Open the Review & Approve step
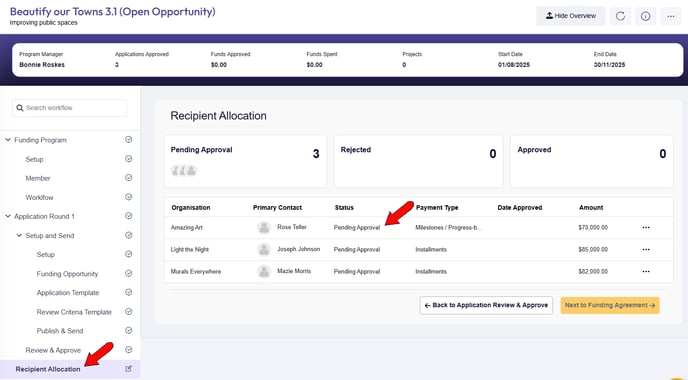Image resolution: width=688 pixels, height=380 pixels. pyautogui.click(x=53, y=350)
